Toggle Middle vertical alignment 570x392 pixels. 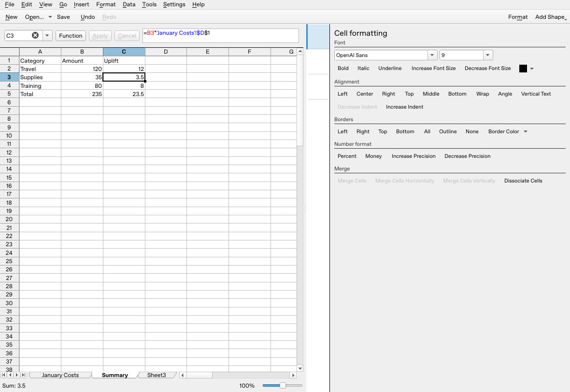coord(431,94)
